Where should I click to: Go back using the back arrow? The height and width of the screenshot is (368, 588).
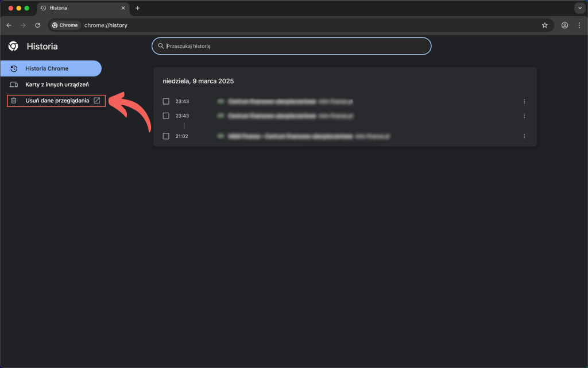tap(9, 25)
